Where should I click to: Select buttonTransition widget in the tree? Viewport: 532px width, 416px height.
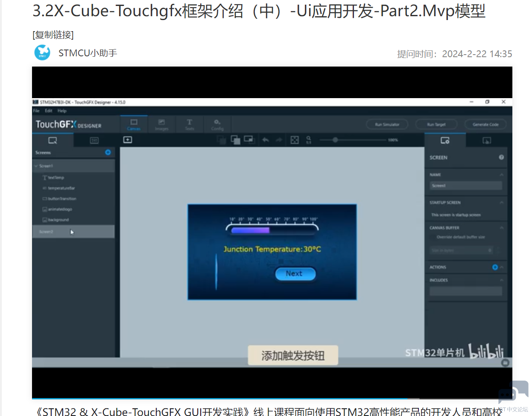[x=62, y=199]
